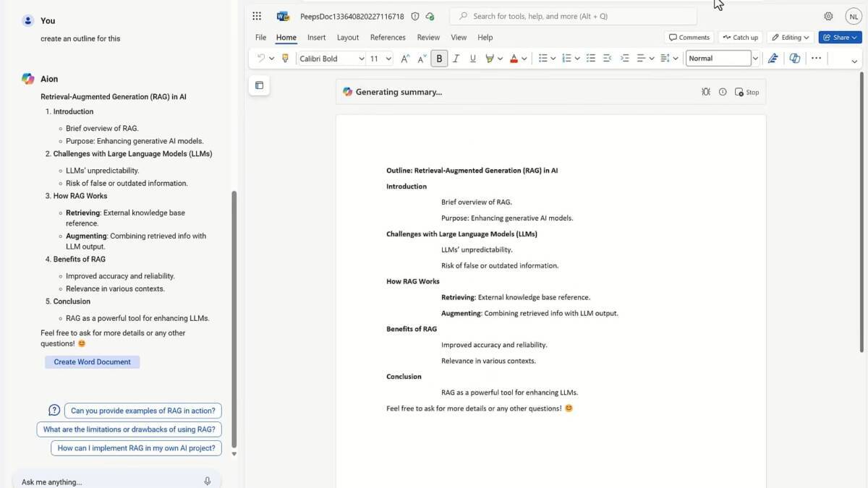Click the paragraph alignment icon
The image size is (868, 488).
click(x=641, y=59)
